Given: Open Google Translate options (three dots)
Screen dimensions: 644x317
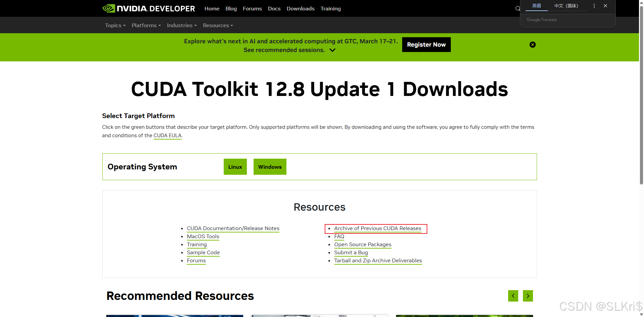Looking at the screenshot, I should [x=594, y=6].
